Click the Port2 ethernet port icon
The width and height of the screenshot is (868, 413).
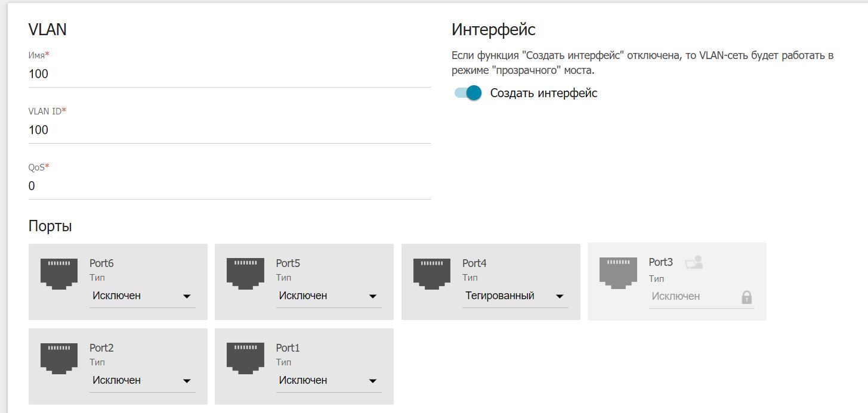tap(58, 358)
